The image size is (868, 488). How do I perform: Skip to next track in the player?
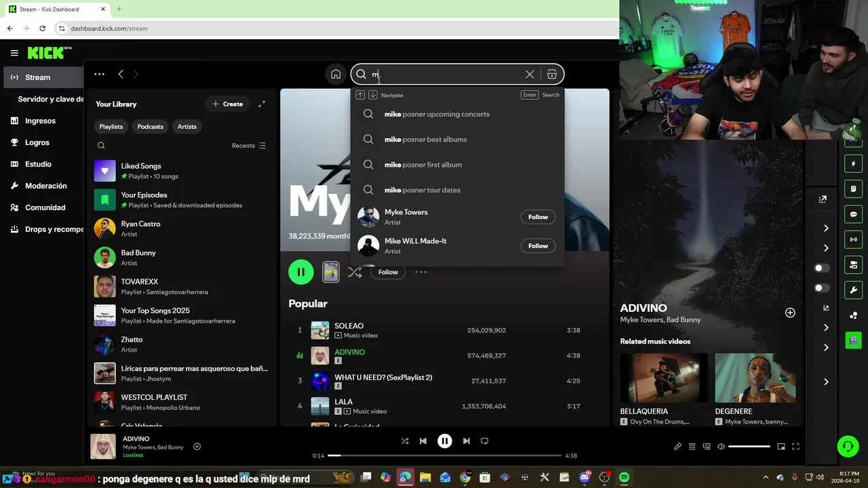[467, 441]
